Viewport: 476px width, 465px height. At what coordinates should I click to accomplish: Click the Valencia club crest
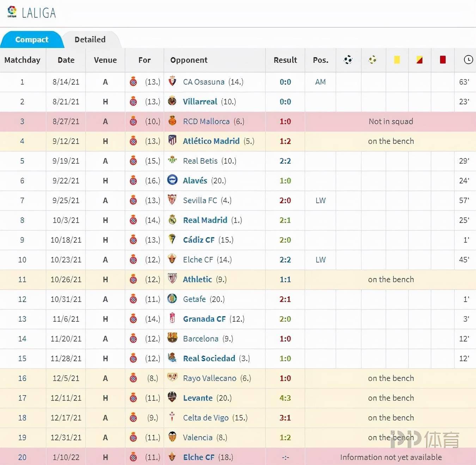[x=172, y=437]
